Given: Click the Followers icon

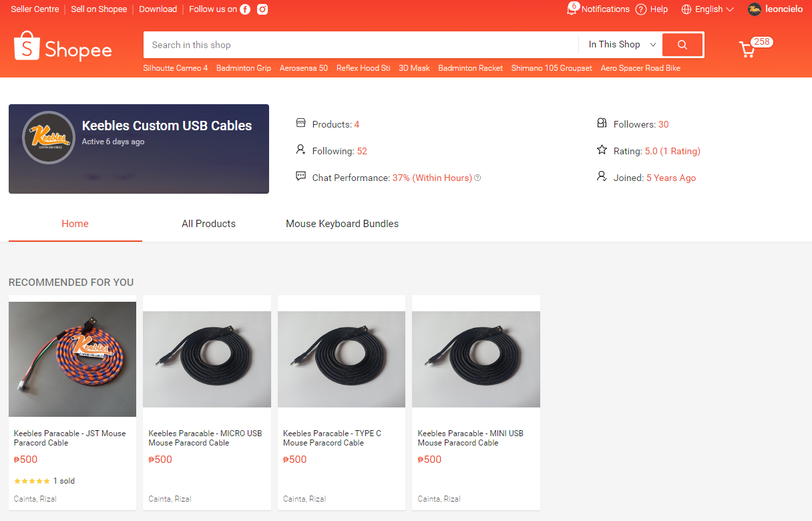Looking at the screenshot, I should coord(602,123).
